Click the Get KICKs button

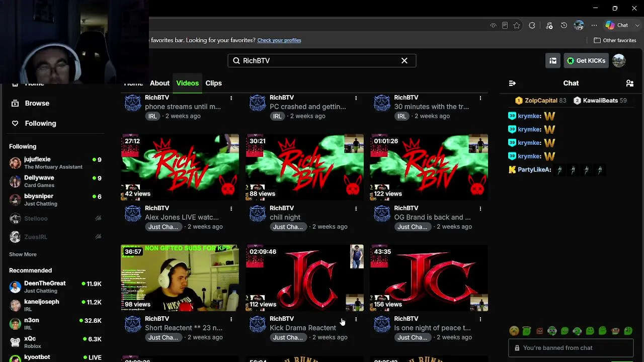(587, 61)
